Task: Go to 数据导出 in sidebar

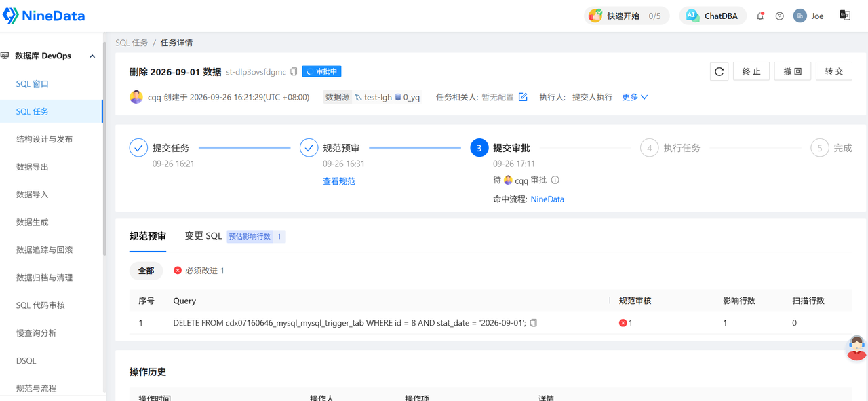Action: point(33,167)
